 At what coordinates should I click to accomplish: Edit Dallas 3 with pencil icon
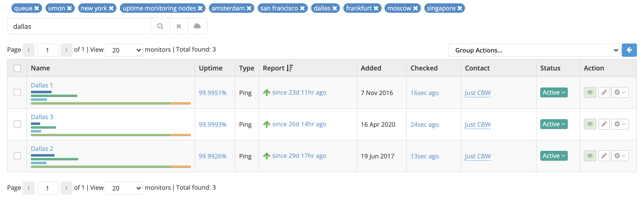coord(604,124)
